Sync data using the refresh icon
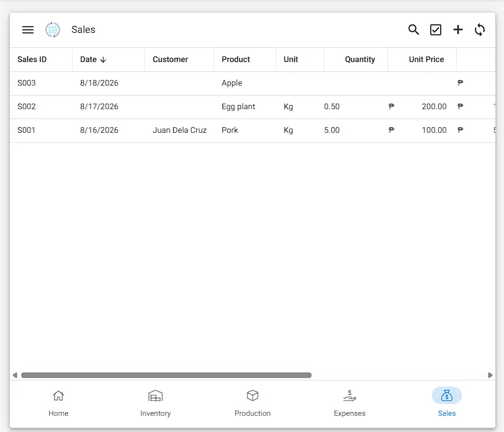Screen dimensions: 504x432 [x=480, y=30]
